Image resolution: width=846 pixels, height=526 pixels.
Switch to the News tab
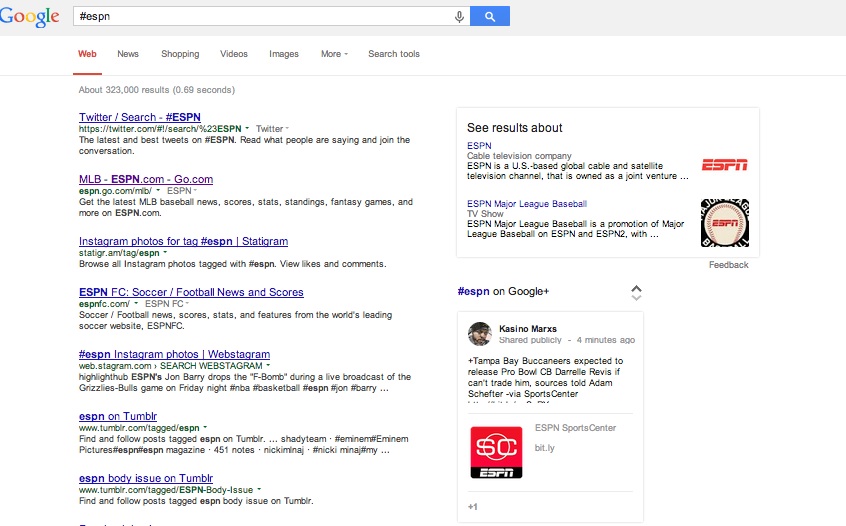tap(128, 54)
